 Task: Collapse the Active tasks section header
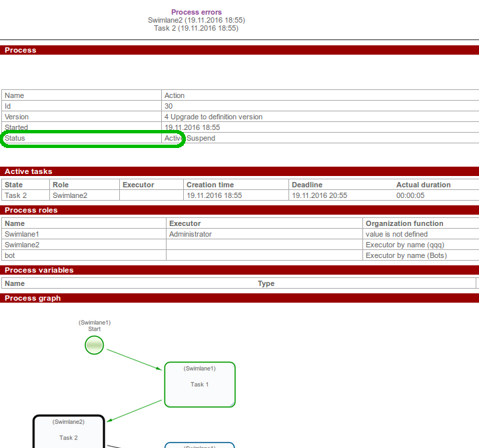[x=29, y=171]
